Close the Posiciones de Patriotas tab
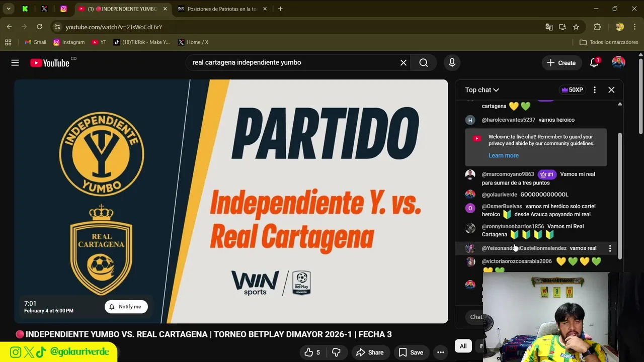Image resolution: width=644 pixels, height=362 pixels. coord(265,9)
